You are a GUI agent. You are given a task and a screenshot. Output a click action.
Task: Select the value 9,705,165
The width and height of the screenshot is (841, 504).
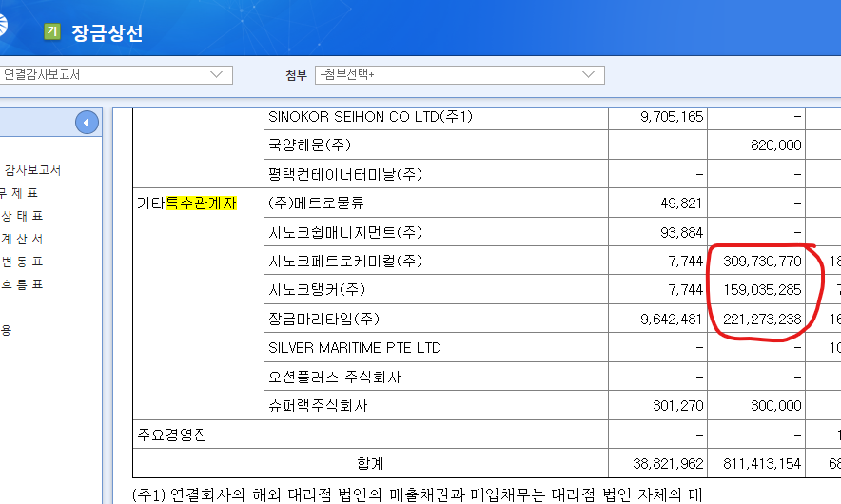point(672,116)
